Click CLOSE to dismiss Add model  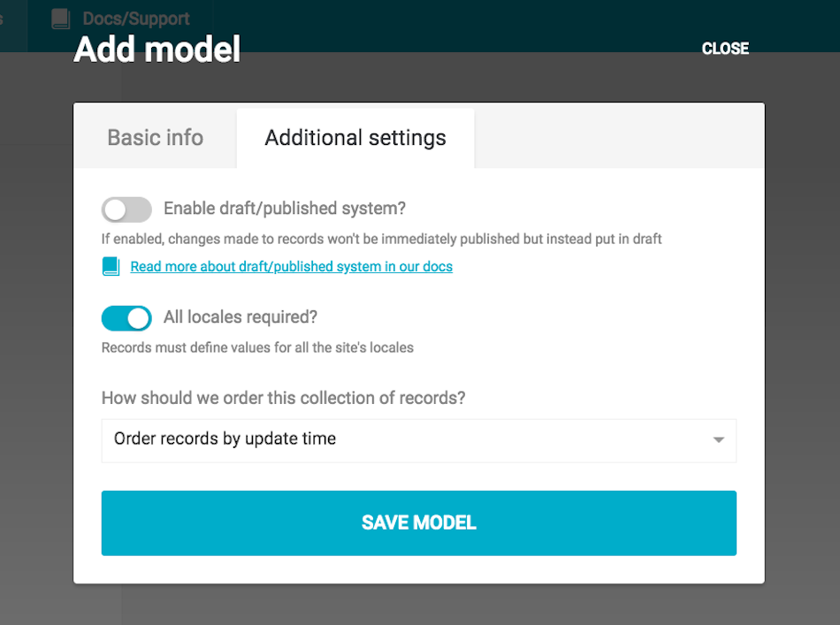pyautogui.click(x=725, y=49)
